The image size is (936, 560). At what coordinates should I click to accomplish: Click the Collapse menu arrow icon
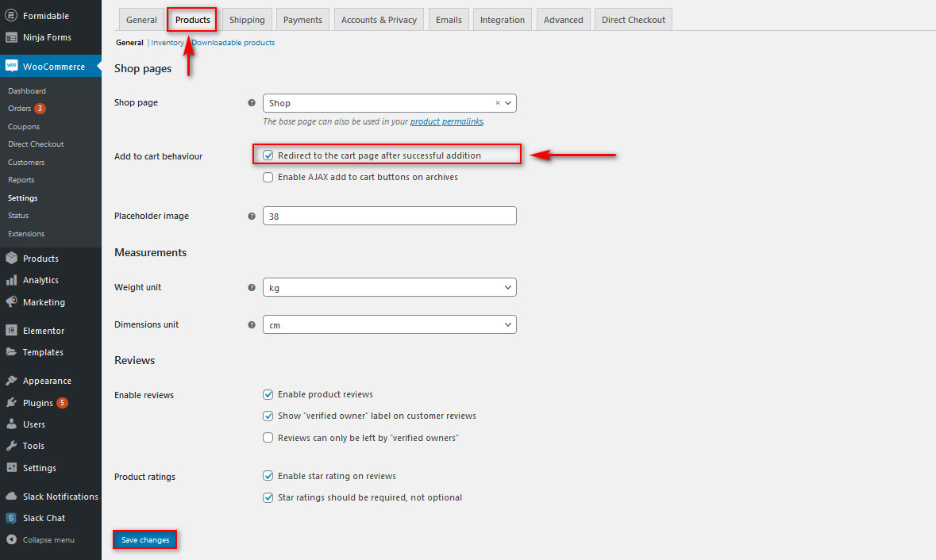[11, 540]
